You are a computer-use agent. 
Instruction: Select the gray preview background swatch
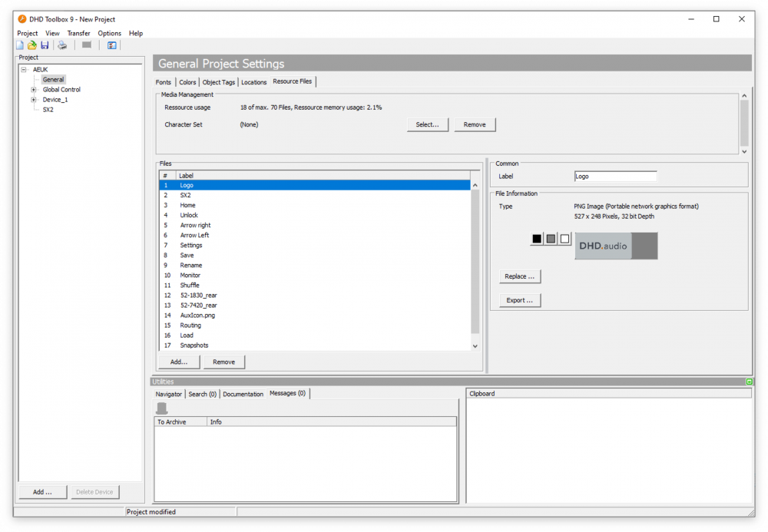pos(549,239)
